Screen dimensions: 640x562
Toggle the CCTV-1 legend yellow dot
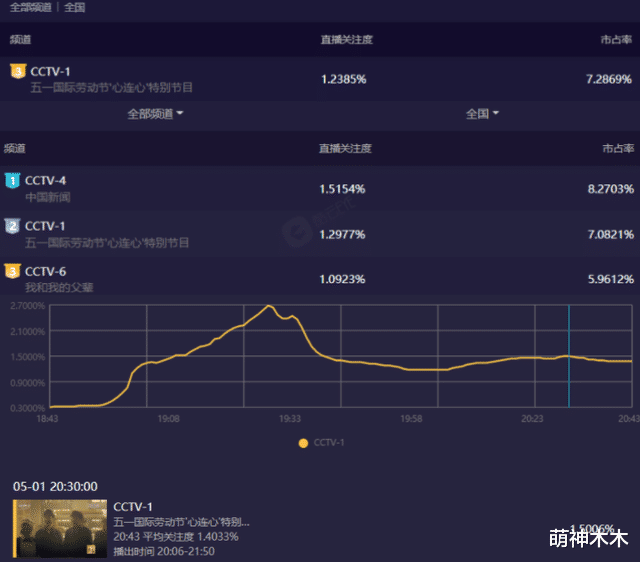[x=303, y=443]
